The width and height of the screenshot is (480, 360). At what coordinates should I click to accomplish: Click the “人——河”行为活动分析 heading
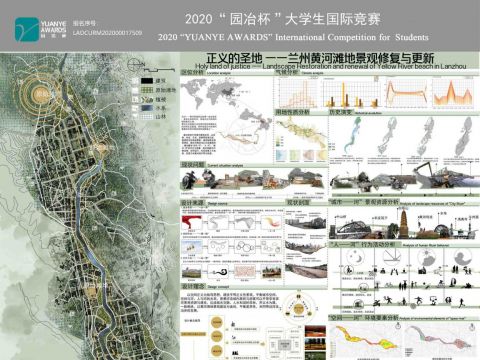(x=362, y=245)
